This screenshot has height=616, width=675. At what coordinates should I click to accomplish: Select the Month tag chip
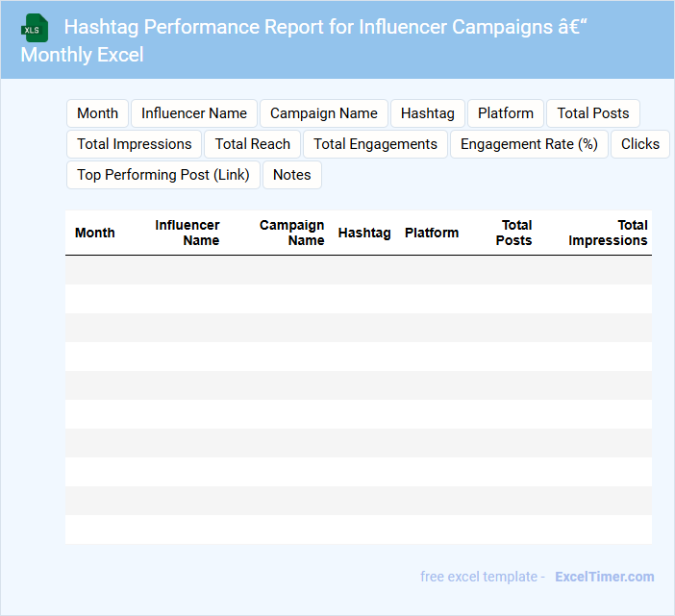pos(97,113)
